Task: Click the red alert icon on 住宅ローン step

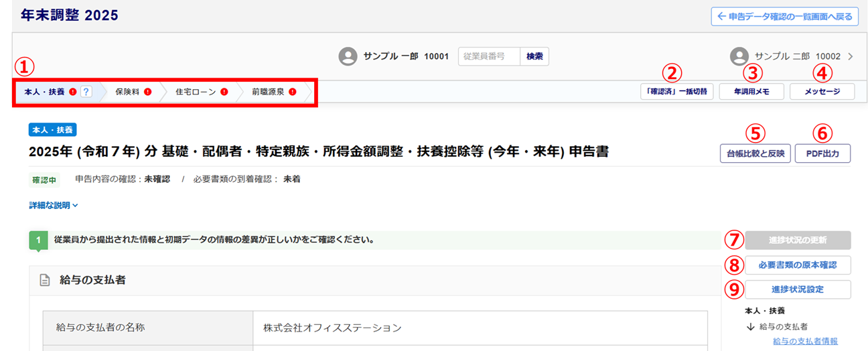Action: pyautogui.click(x=224, y=92)
